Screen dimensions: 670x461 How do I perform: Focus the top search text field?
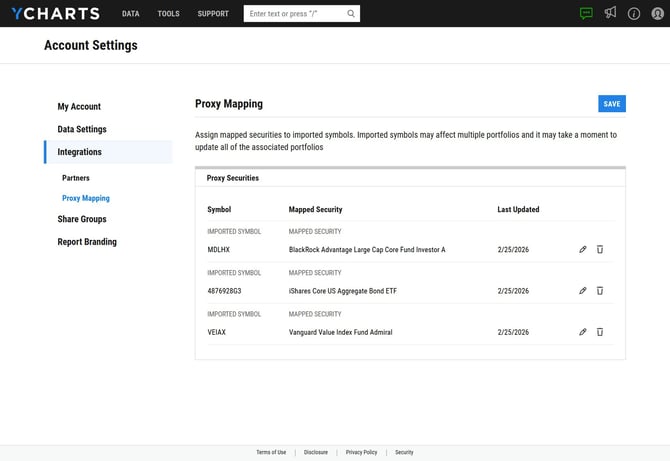click(295, 14)
